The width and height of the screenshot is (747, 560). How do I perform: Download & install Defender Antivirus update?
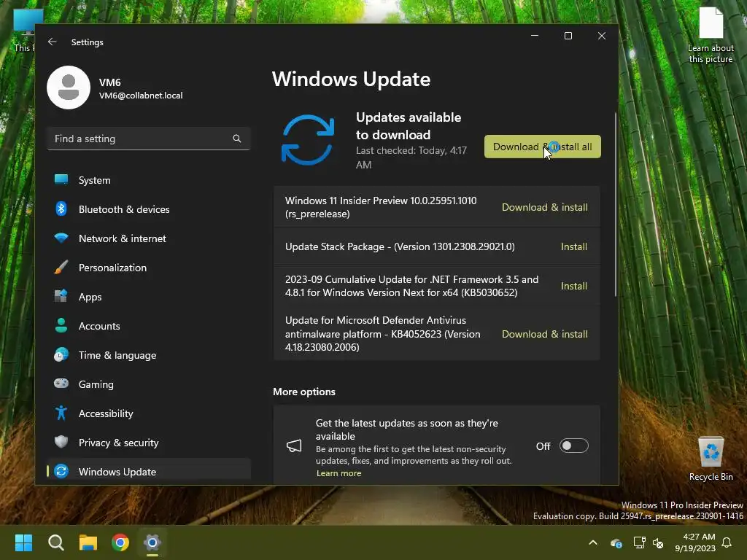point(544,334)
